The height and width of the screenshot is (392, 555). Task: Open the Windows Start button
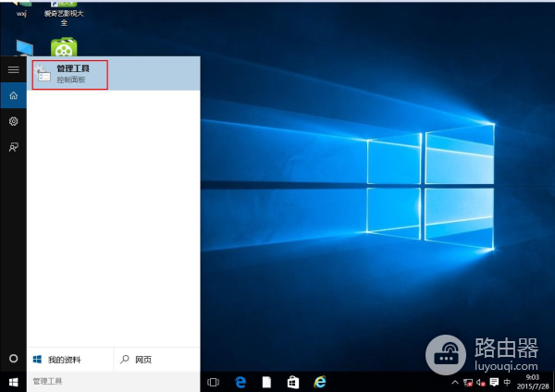pyautogui.click(x=13, y=381)
